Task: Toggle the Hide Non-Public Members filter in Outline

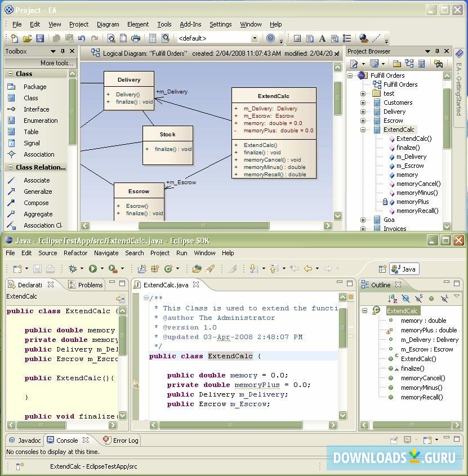Action: click(431, 299)
